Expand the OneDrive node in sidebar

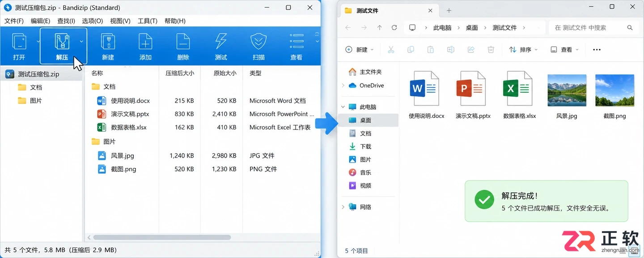tap(343, 86)
